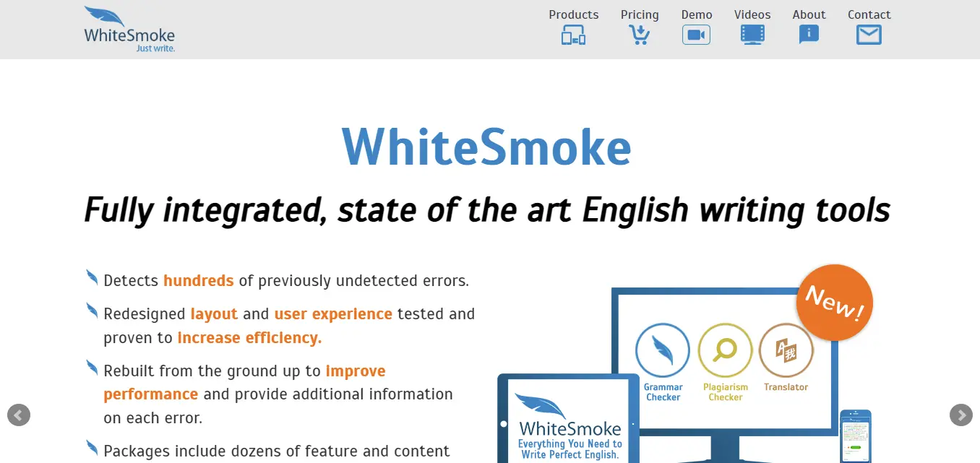Screen dimensions: 980x463
Task: Click 'Everything You Need to Write Perfect English.'
Action: tap(569, 449)
